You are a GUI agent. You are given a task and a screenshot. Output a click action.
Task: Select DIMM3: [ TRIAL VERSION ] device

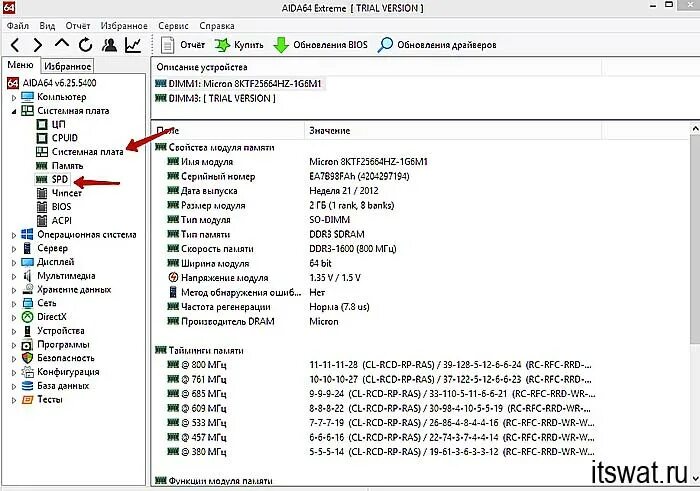pyautogui.click(x=222, y=98)
